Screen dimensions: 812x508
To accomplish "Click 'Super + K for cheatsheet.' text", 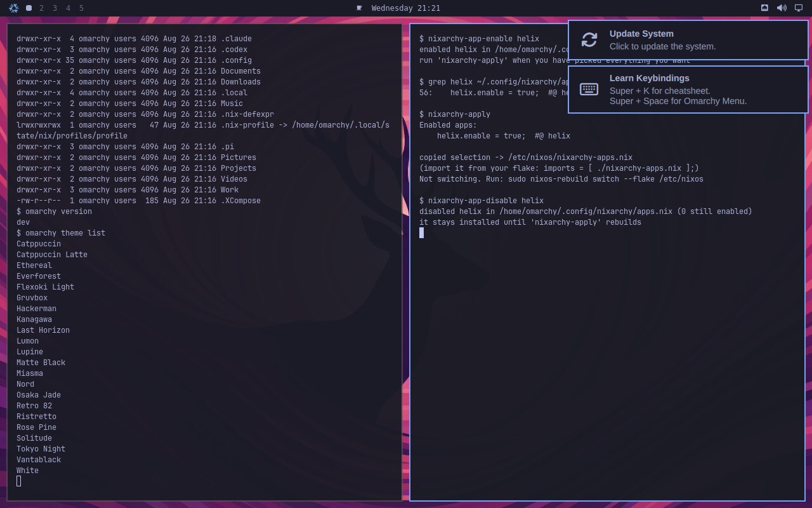I will 660,91.
